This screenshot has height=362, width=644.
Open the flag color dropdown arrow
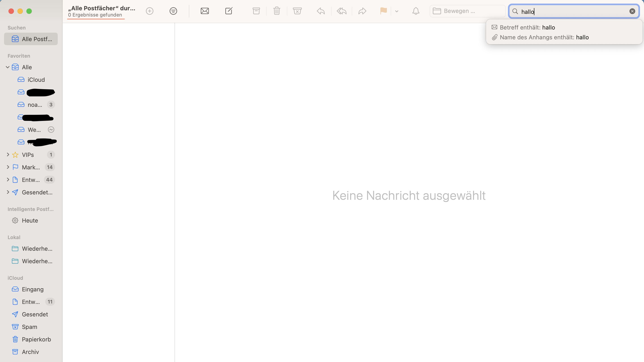click(397, 11)
